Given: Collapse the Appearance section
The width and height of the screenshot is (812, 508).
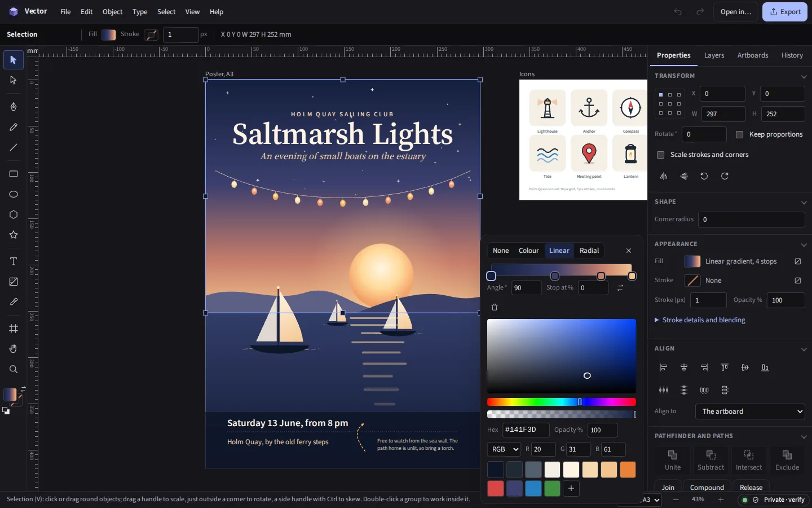Looking at the screenshot, I should (804, 244).
